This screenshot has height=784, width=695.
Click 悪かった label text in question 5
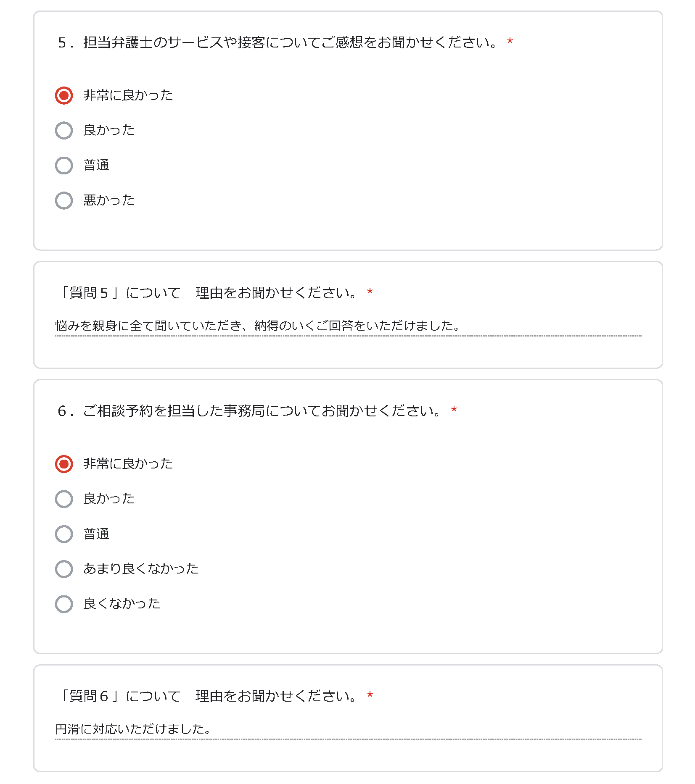[109, 200]
